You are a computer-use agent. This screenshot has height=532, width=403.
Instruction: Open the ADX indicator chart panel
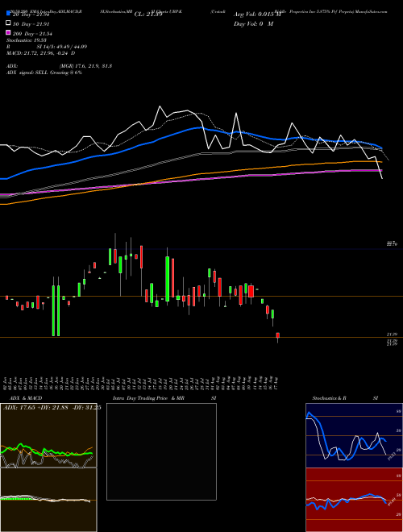[x=48, y=435]
